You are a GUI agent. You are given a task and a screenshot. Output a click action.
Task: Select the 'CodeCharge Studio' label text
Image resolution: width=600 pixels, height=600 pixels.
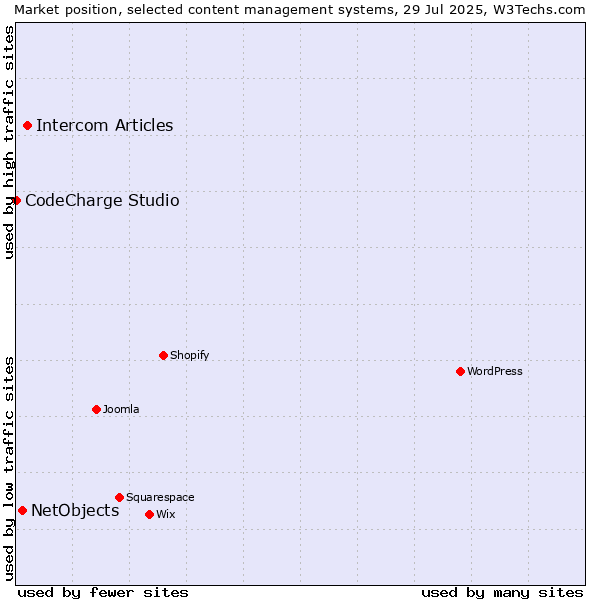coord(102,201)
